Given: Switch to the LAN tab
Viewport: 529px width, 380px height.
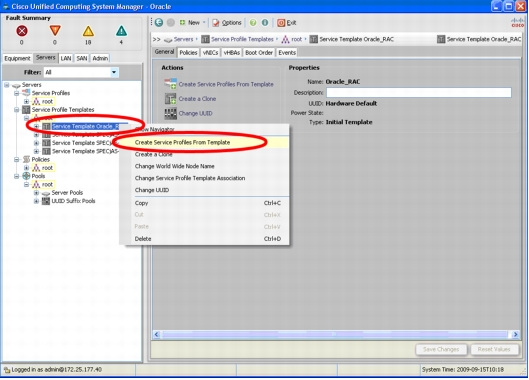Looking at the screenshot, I should [66, 58].
